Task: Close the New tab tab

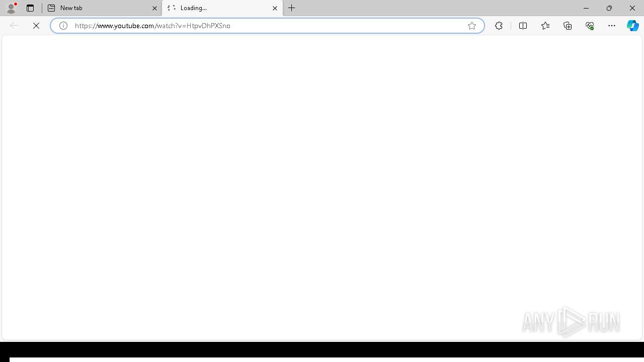Action: click(154, 8)
